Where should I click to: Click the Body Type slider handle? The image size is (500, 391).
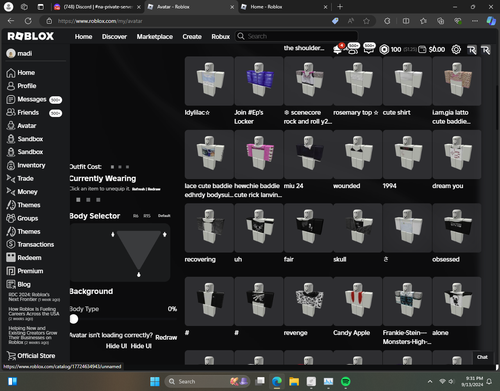click(74, 319)
